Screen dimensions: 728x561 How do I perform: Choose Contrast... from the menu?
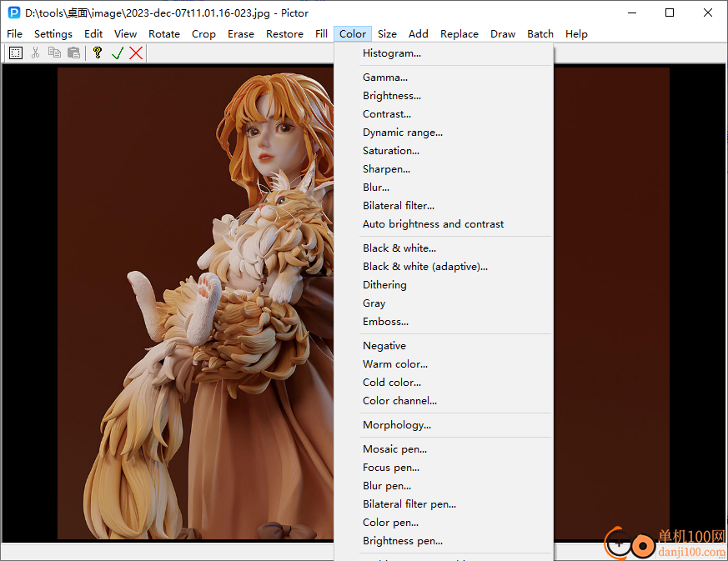click(x=444, y=114)
